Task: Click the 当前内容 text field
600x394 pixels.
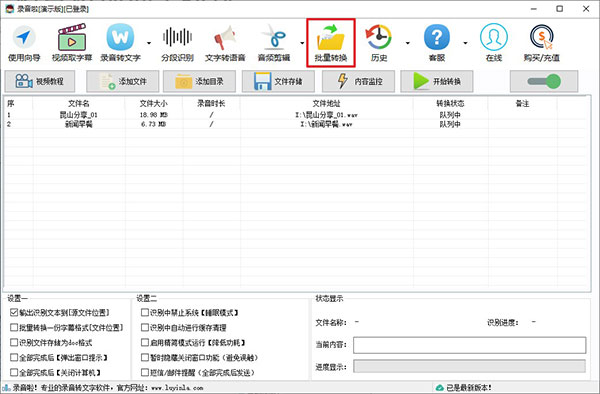Action: point(470,345)
